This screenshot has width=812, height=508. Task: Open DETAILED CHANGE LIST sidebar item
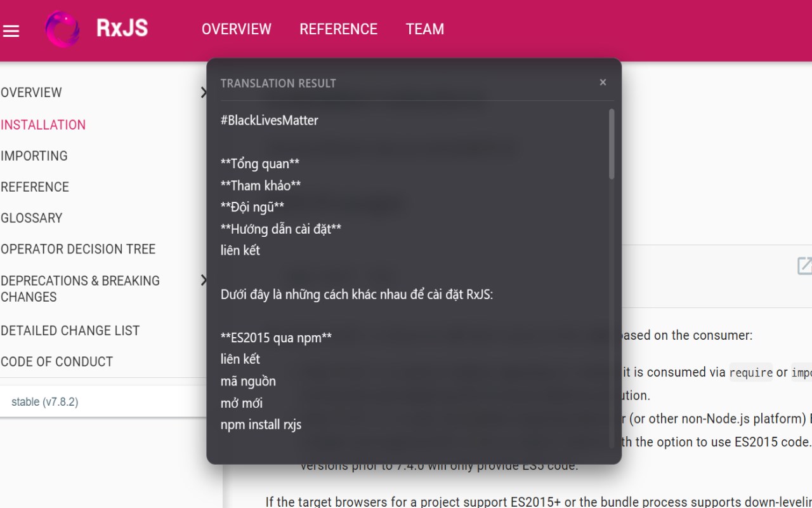(x=70, y=330)
